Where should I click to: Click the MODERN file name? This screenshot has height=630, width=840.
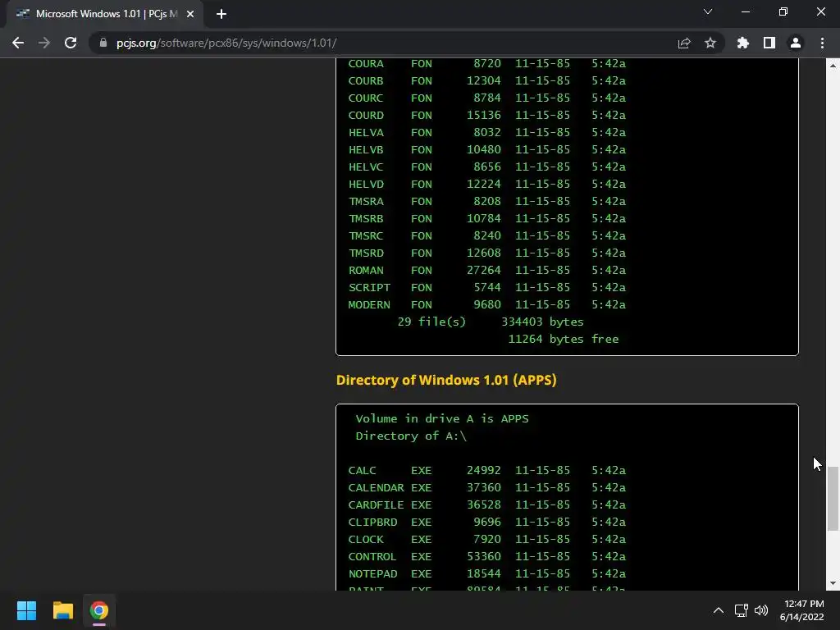[x=369, y=304]
